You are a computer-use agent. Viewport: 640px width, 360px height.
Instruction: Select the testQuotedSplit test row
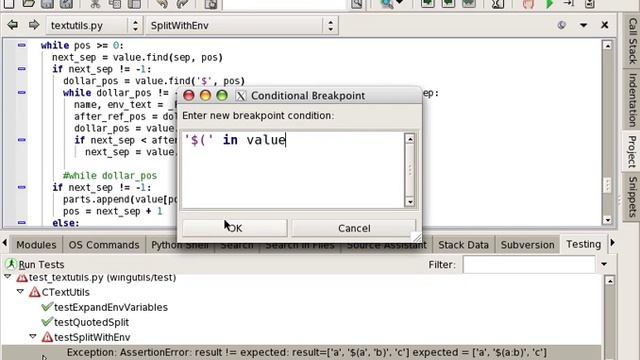[x=91, y=322]
